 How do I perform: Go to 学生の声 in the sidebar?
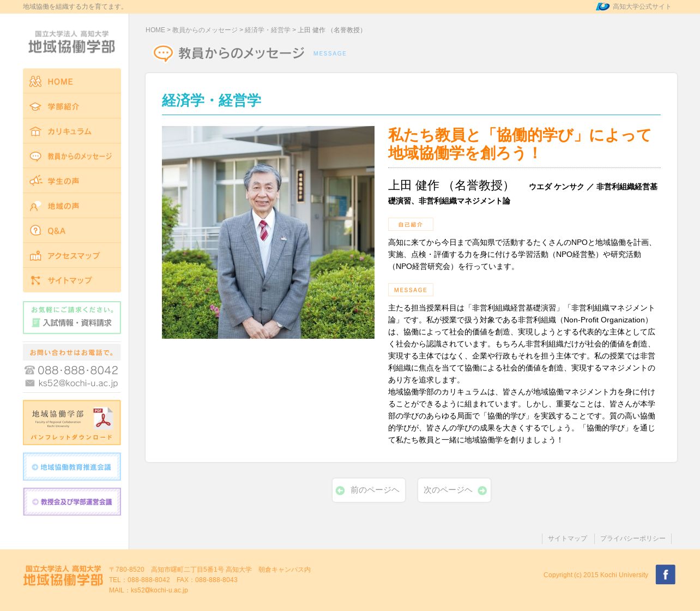72,181
